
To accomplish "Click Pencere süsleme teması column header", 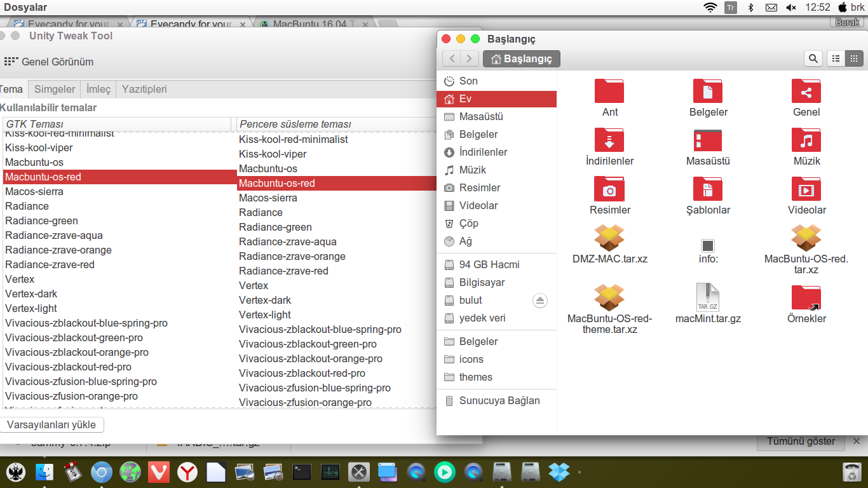I will [x=337, y=124].
